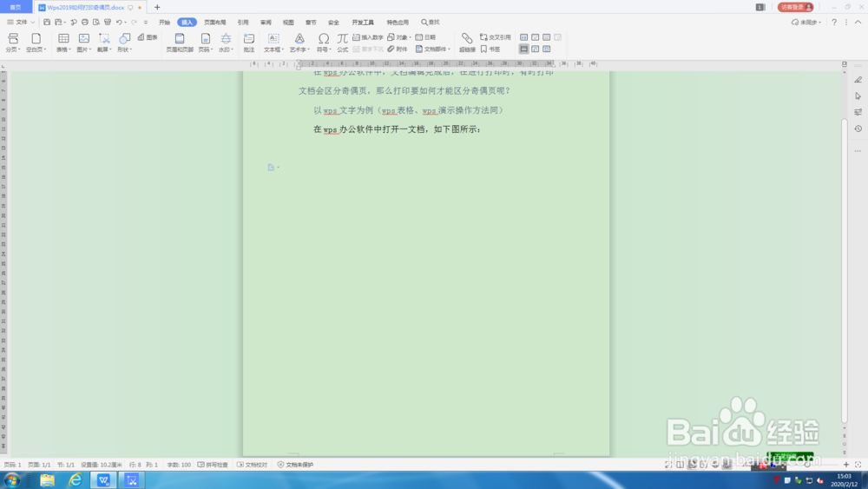The image size is (868, 489).
Task: Open the 文件 menu dropdown
Action: coord(21,23)
